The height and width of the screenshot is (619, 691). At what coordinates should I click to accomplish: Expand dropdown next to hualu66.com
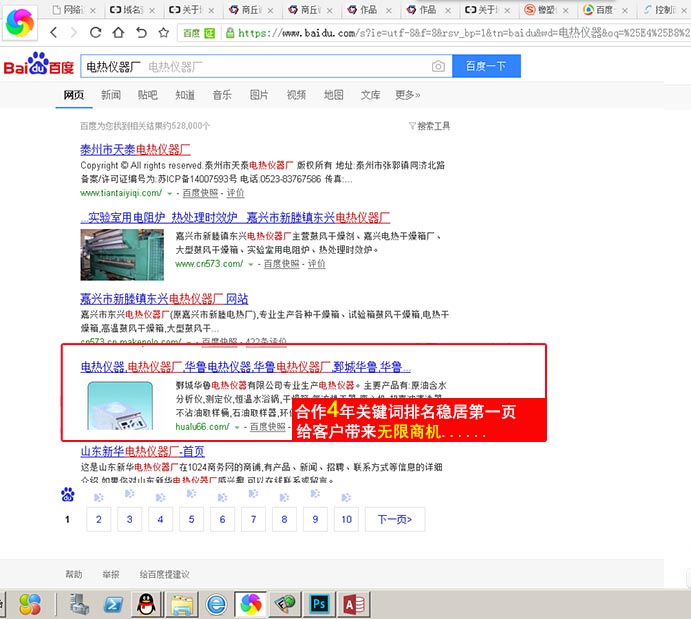[237, 427]
